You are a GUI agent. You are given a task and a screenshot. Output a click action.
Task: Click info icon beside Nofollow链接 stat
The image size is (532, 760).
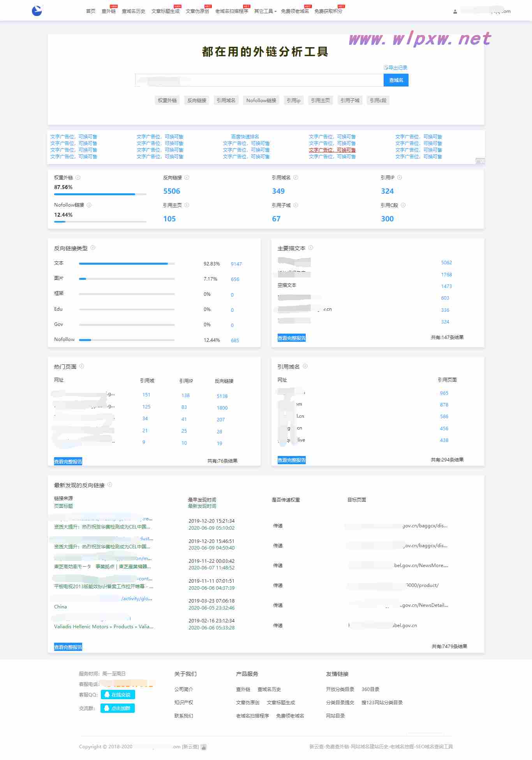[x=89, y=205]
